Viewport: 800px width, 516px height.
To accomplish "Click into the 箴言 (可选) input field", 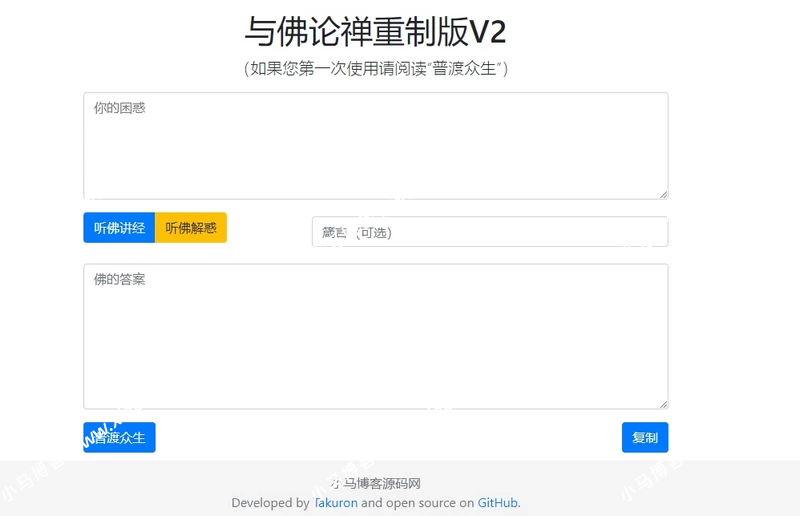I will coord(489,232).
